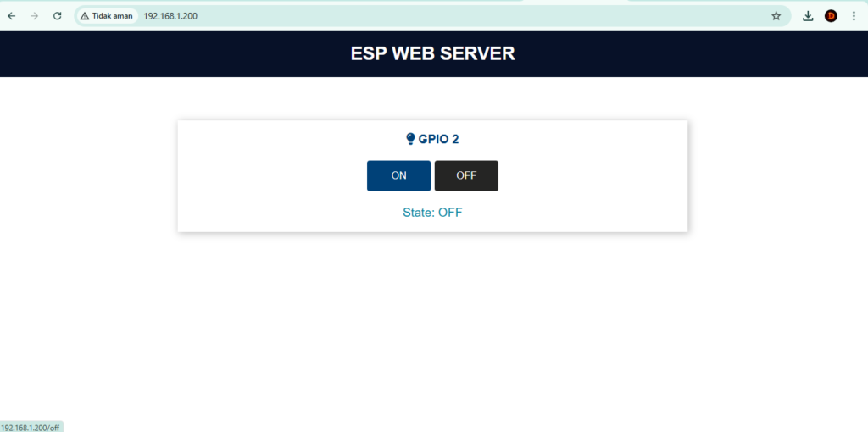The image size is (868, 432).
Task: Open the Chrome profile avatar
Action: tap(831, 16)
